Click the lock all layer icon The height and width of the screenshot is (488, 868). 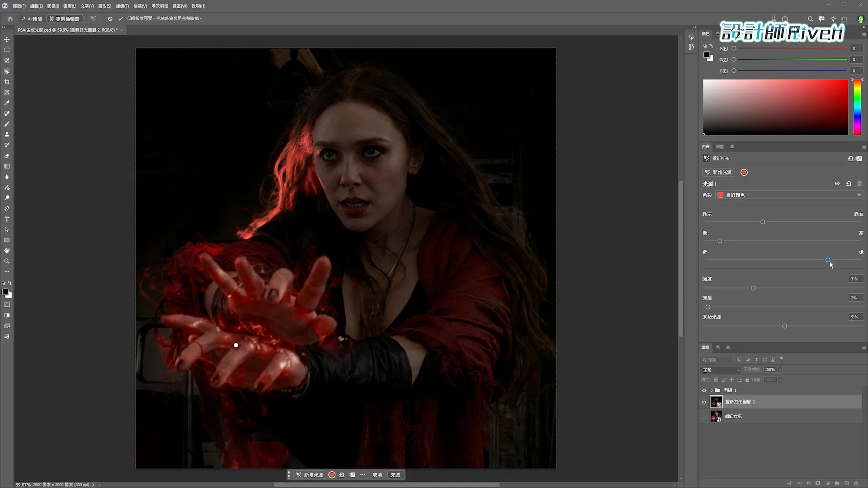point(747,380)
